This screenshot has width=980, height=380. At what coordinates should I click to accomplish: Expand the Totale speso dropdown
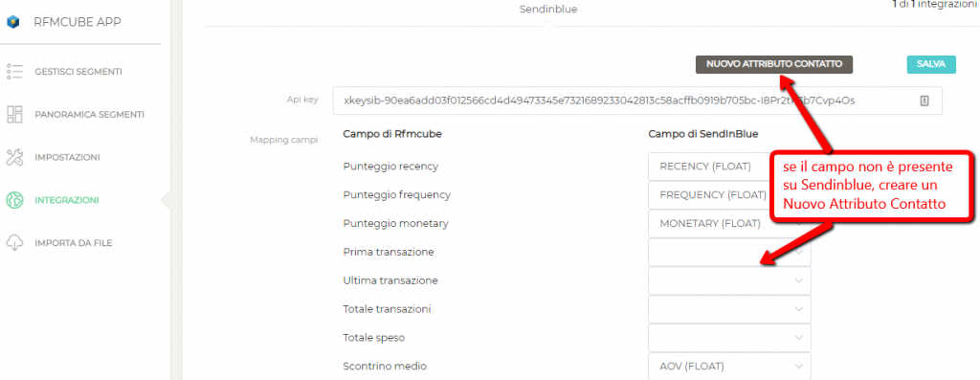click(729, 338)
